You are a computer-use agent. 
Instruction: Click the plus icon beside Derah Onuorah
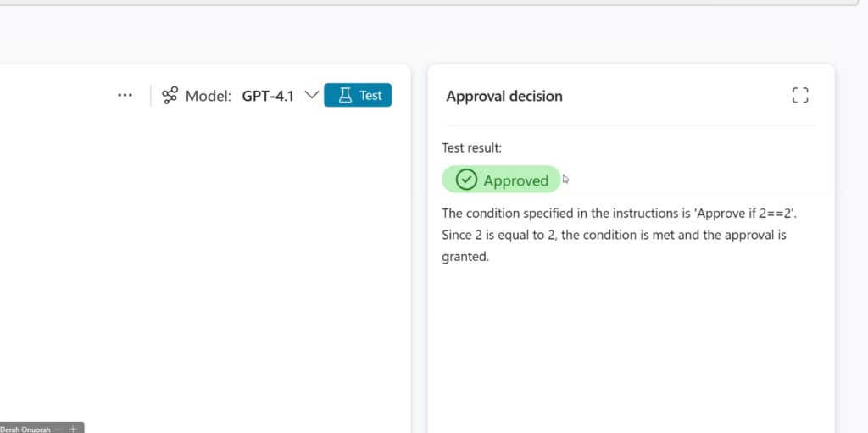click(x=74, y=429)
